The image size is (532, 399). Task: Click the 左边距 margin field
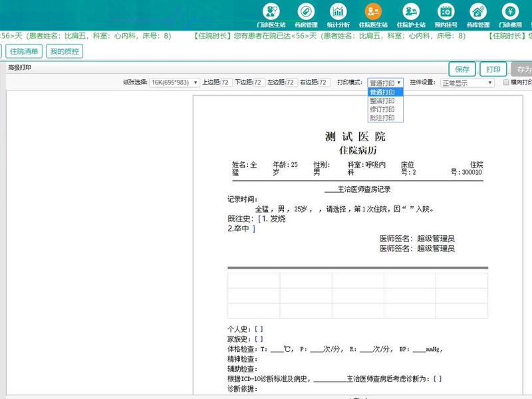pyautogui.click(x=292, y=82)
